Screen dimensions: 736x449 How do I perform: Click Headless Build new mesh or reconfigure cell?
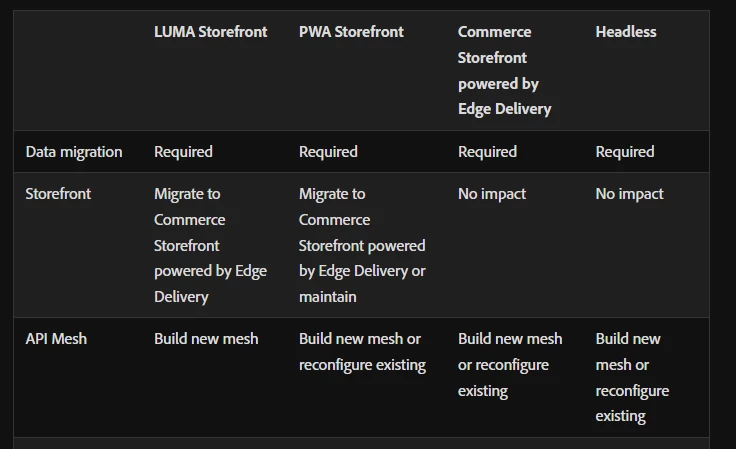(632, 378)
